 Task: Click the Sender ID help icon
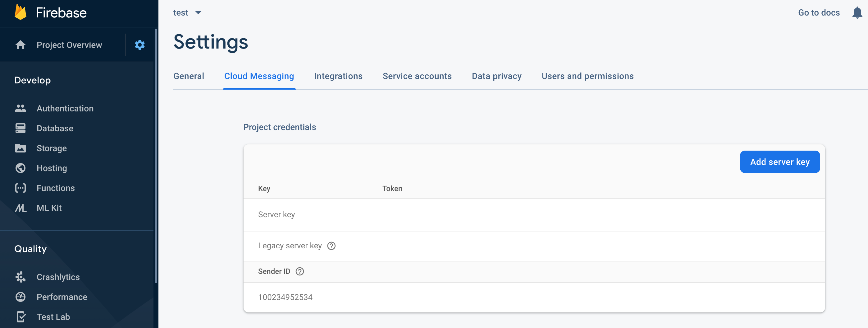pyautogui.click(x=300, y=271)
